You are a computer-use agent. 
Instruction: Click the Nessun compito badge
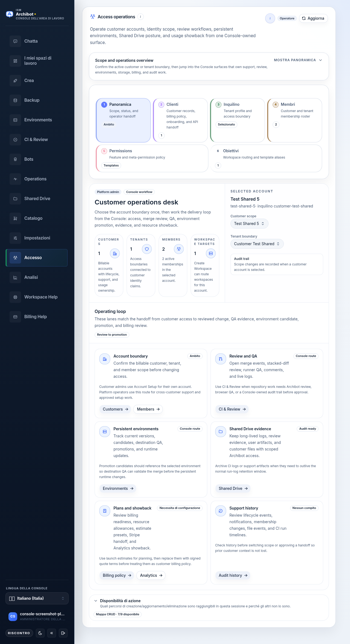[304, 508]
